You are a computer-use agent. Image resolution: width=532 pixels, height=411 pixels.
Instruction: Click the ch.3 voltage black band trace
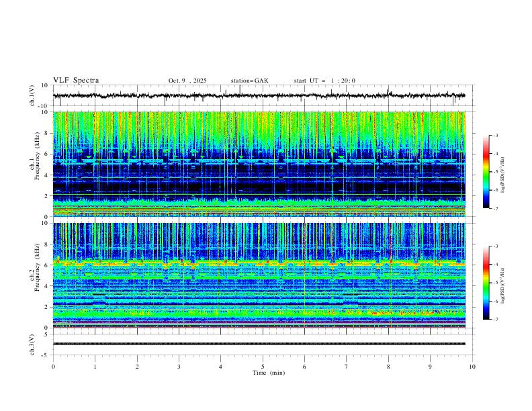(x=259, y=344)
